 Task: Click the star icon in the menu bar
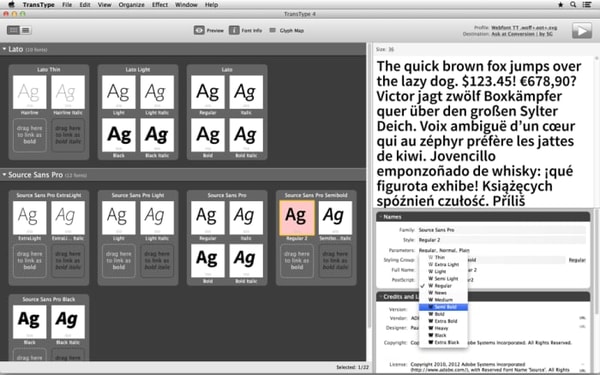pyautogui.click(x=561, y=5)
